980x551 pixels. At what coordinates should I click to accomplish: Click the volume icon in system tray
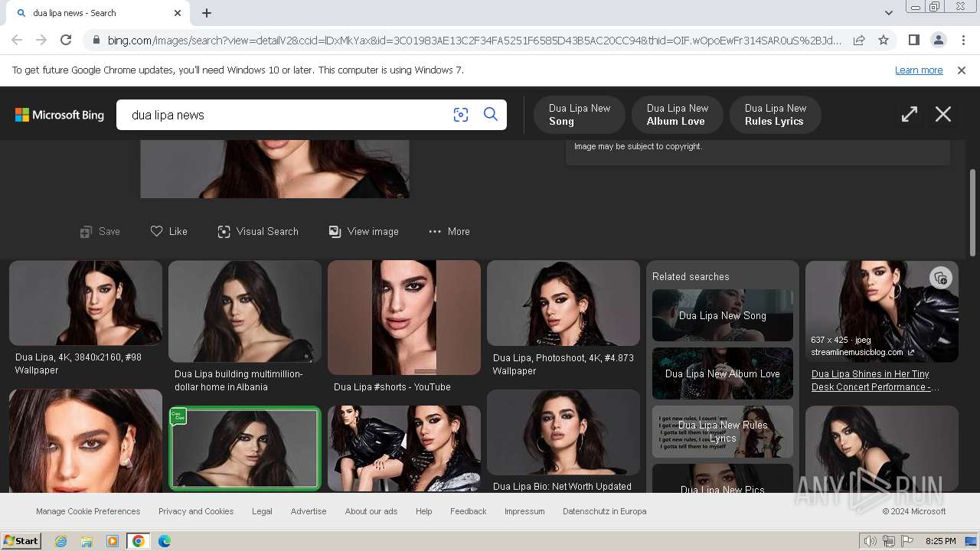pos(871,541)
